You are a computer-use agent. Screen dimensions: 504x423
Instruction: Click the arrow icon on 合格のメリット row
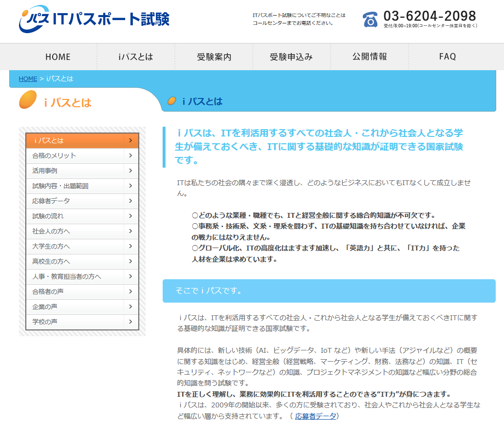(131, 155)
